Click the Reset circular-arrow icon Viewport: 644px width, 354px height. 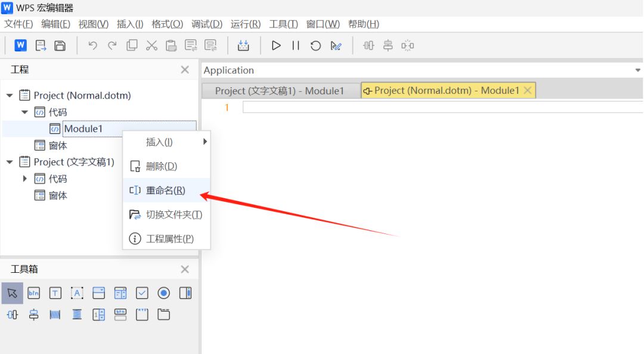tap(315, 45)
